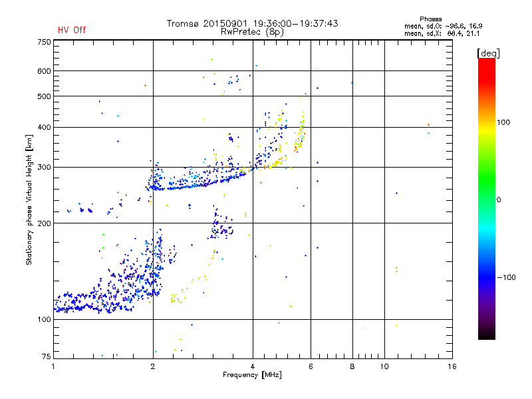Click the colorbar tick label '0'
532x399 pixels.
click(x=499, y=200)
